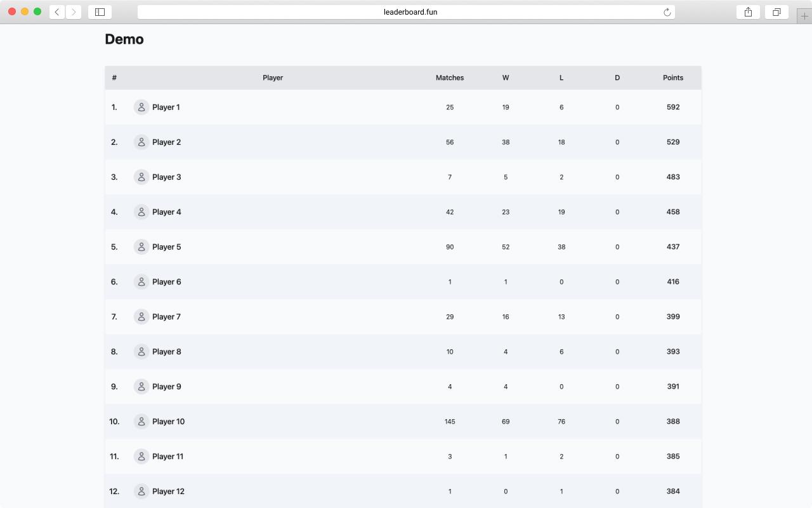Toggle the Safari sidebar button
812x508 pixels.
coord(100,11)
